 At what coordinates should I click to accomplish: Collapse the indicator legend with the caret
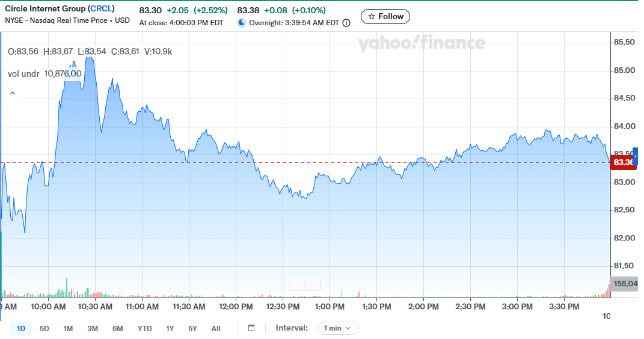[13, 93]
